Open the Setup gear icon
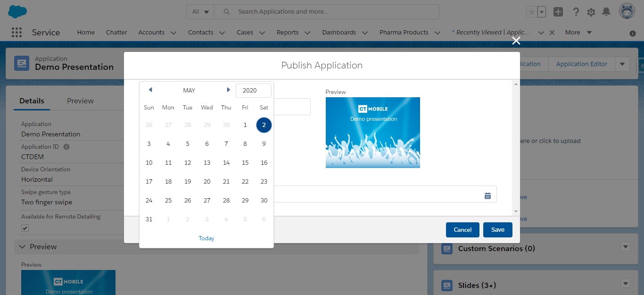The width and height of the screenshot is (644, 295). pos(591,12)
